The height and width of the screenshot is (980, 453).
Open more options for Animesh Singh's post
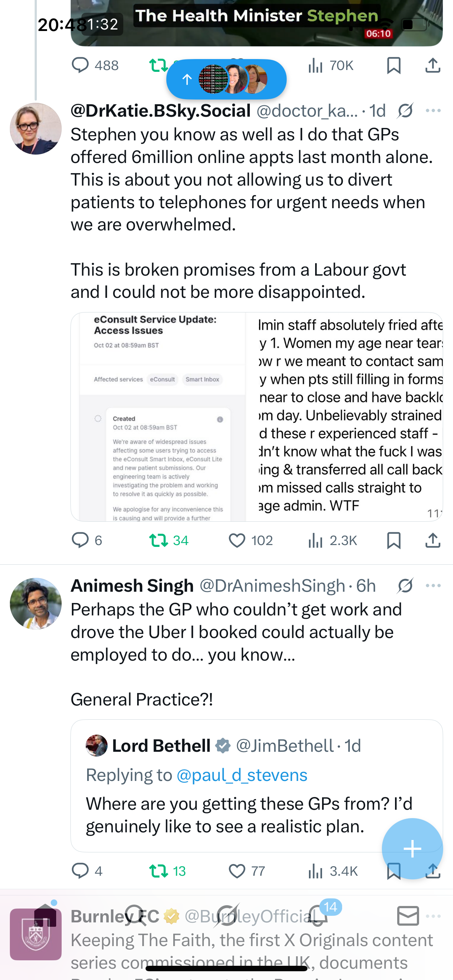433,586
